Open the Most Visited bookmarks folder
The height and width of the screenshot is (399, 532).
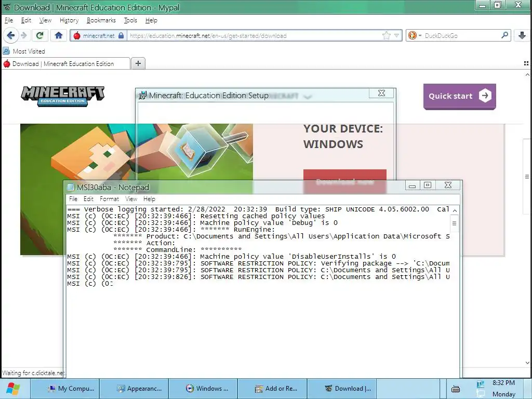point(24,51)
